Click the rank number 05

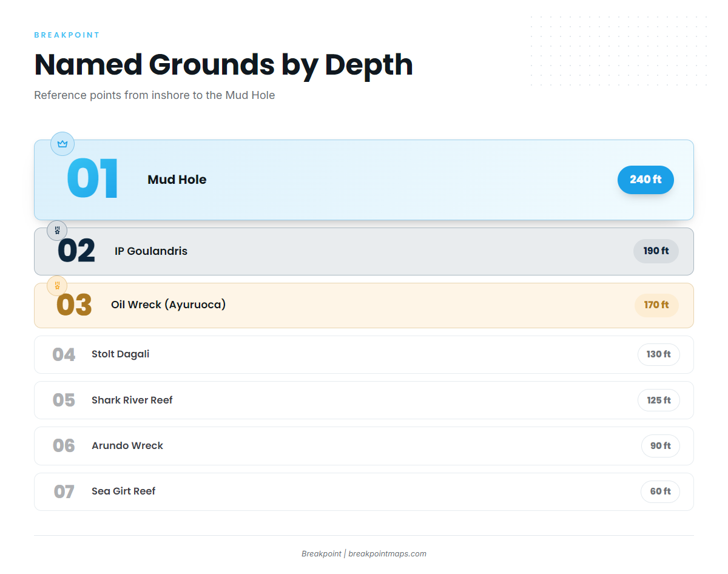point(64,400)
